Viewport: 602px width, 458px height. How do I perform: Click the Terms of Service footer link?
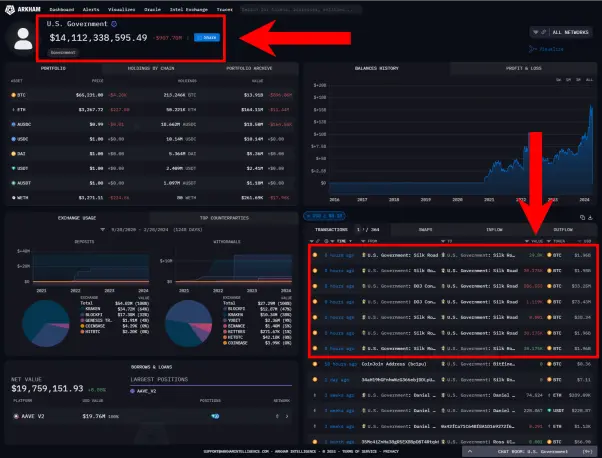(x=358, y=451)
